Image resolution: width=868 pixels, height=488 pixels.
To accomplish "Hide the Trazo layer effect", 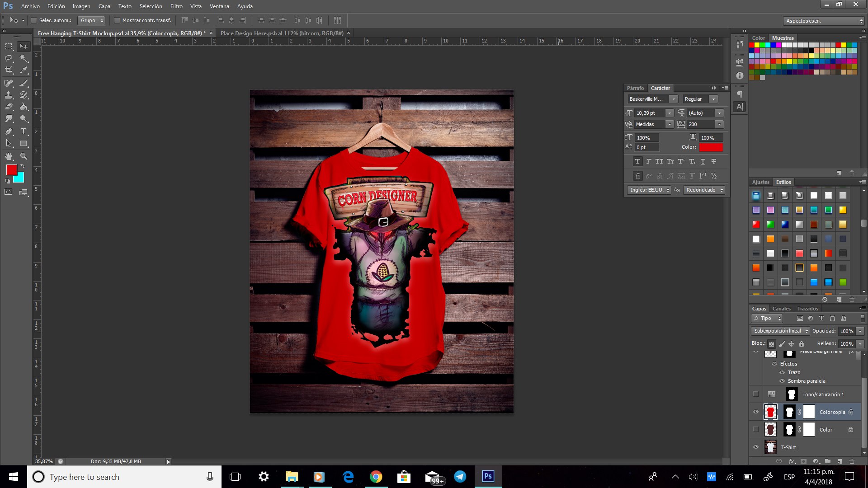I will pos(782,372).
